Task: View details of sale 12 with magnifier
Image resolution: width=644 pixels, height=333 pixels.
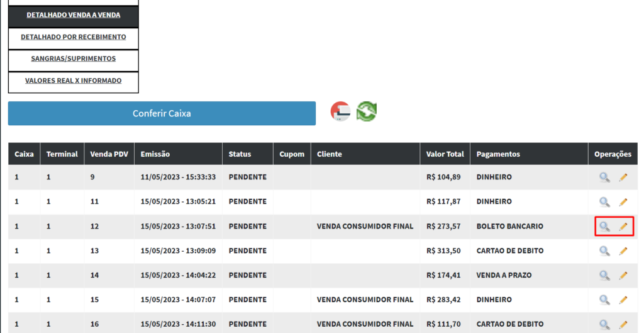Action: click(x=604, y=227)
